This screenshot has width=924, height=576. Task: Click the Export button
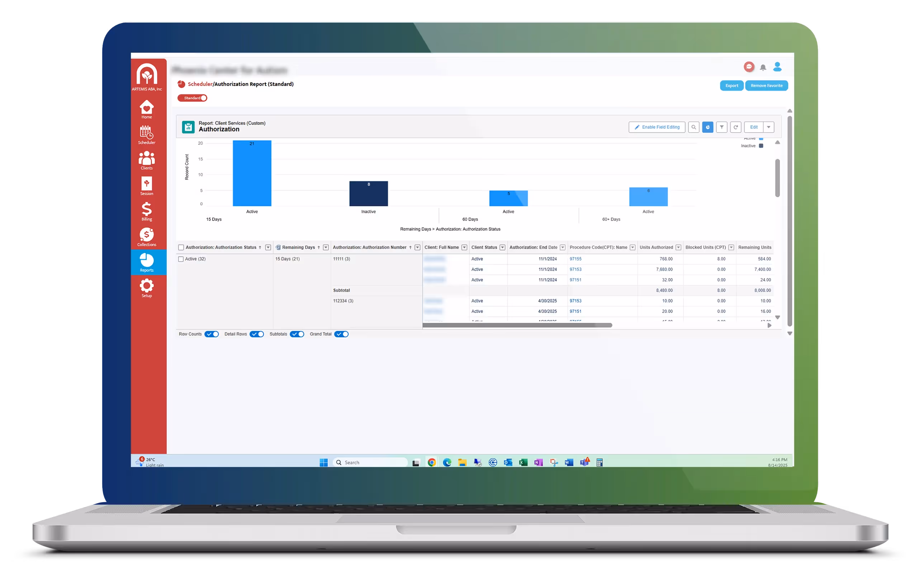tap(731, 85)
